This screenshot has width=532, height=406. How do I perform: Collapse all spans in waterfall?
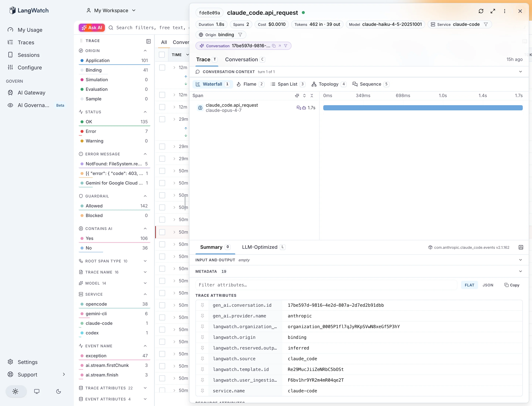[312, 96]
